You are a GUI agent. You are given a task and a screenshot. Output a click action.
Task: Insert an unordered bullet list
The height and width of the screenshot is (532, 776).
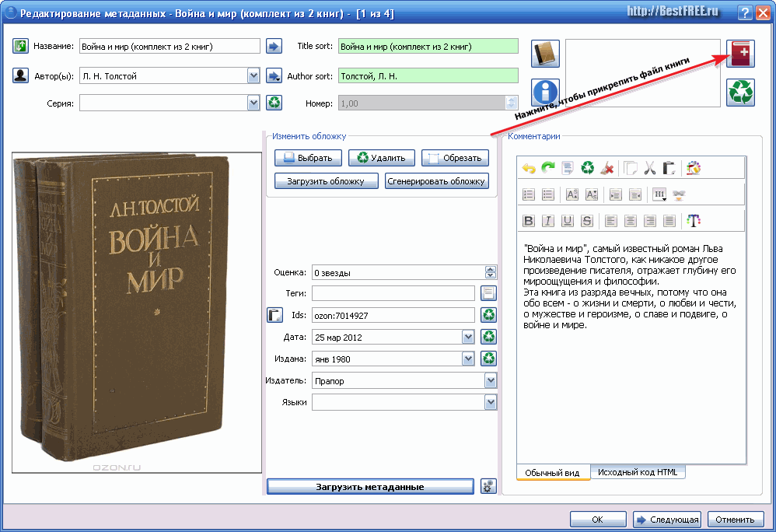548,194
